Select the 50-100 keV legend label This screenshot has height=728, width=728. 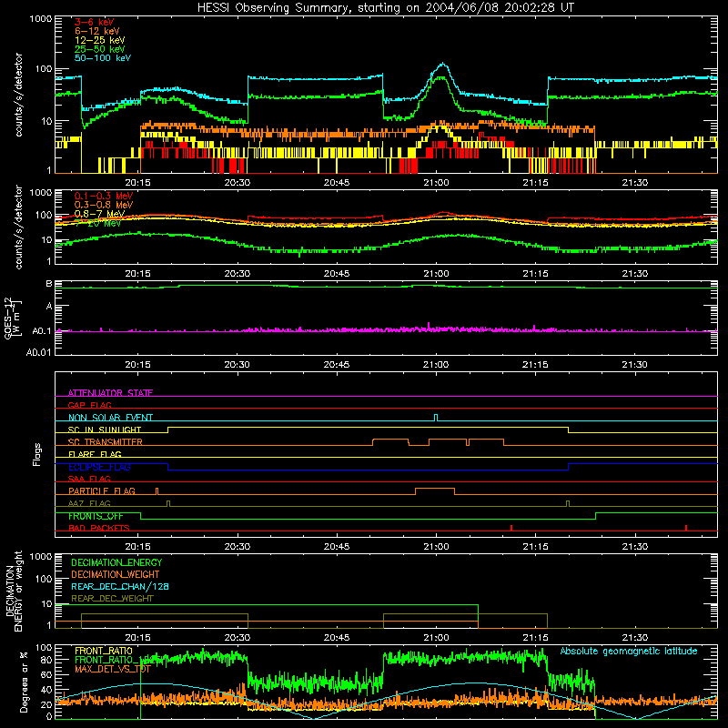pyautogui.click(x=102, y=58)
